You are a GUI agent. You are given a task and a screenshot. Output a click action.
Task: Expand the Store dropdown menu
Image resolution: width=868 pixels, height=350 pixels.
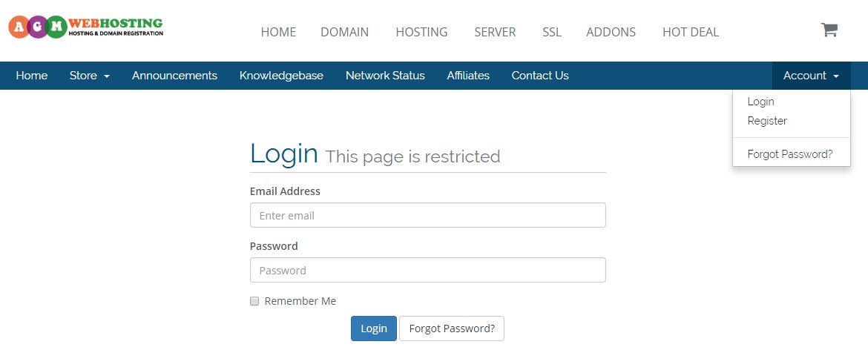(x=90, y=76)
